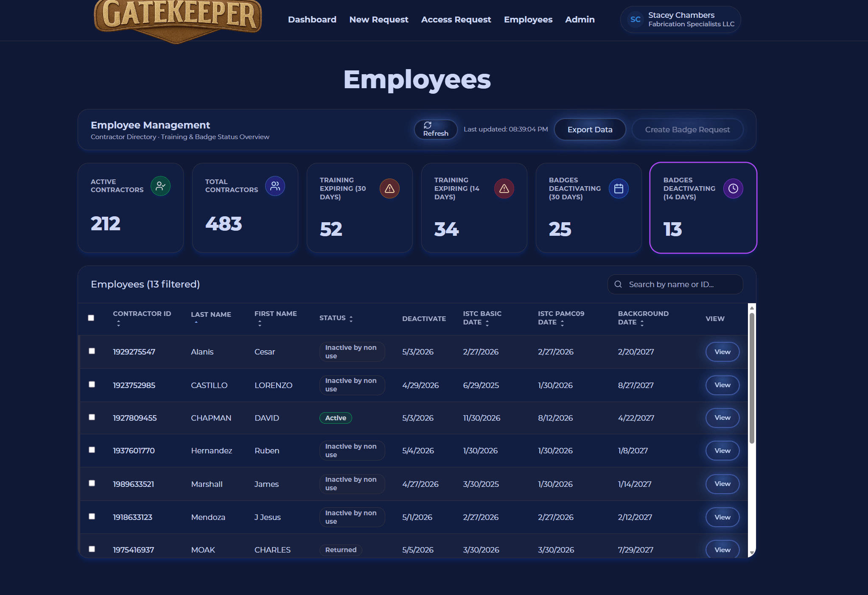Click the search magnifier icon
Screen dimensions: 868x595
click(x=618, y=284)
